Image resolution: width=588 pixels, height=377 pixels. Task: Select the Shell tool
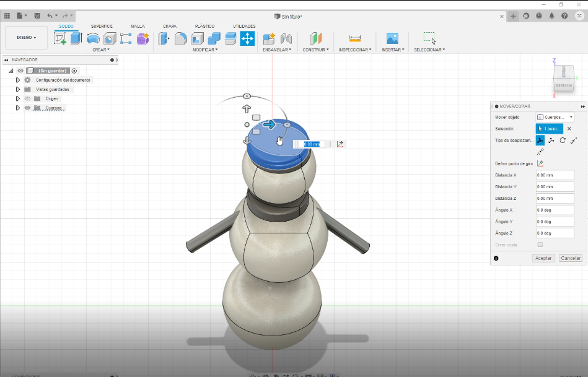pos(197,38)
